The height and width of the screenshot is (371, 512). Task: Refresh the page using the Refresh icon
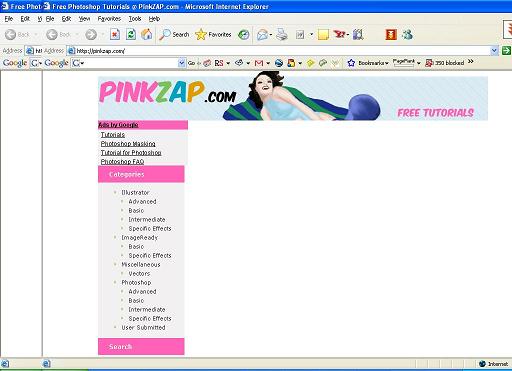tap(131, 34)
